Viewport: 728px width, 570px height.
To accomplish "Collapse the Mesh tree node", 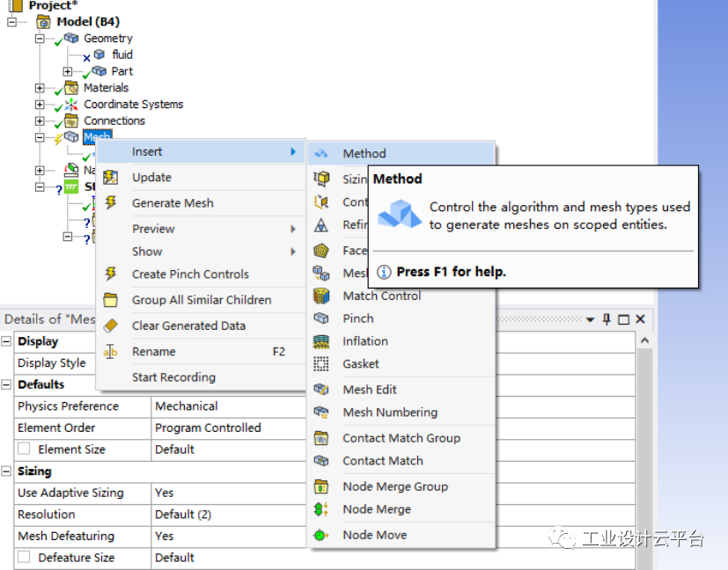I will coord(40,137).
